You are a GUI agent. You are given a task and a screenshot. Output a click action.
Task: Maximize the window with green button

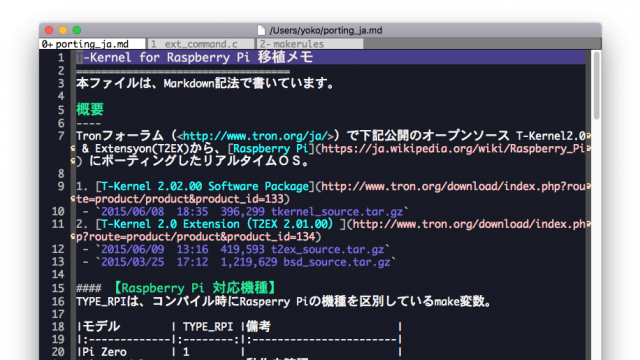pyautogui.click(x=77, y=30)
